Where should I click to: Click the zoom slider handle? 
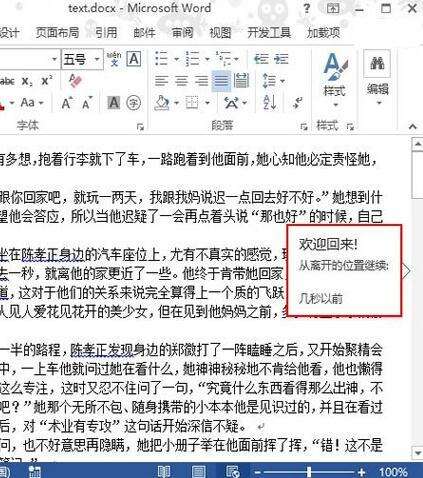point(309,472)
